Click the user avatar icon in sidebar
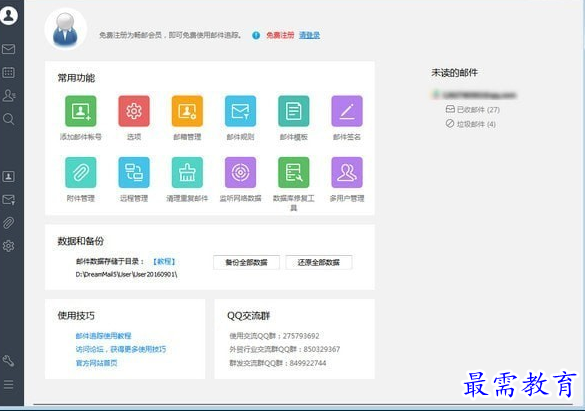Image resolution: width=585 pixels, height=416 pixels. click(x=9, y=16)
